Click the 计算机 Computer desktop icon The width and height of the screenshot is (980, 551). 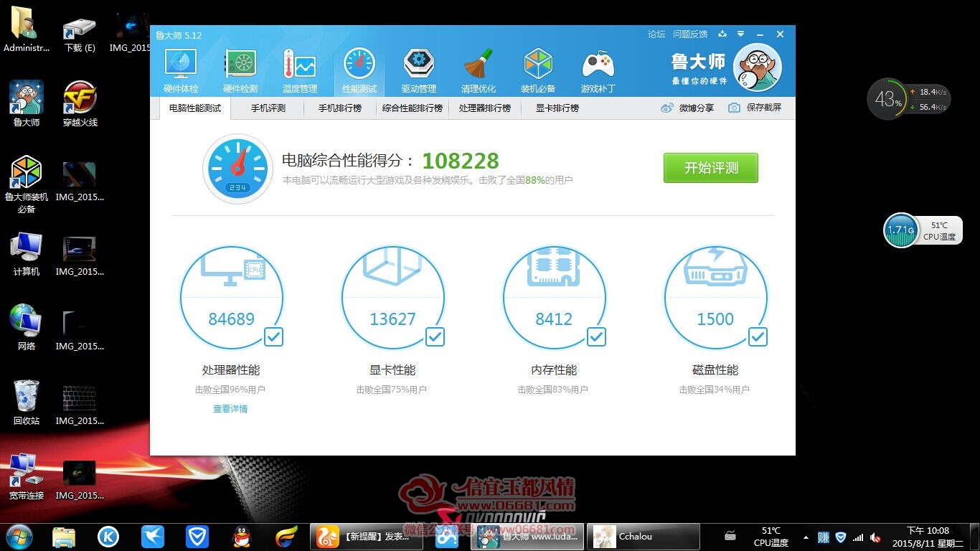pyautogui.click(x=27, y=253)
